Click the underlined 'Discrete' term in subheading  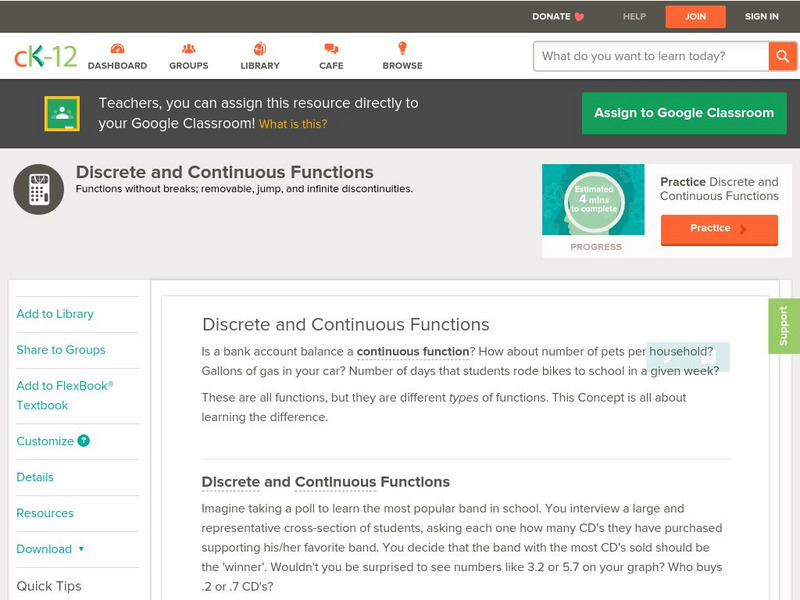click(231, 482)
